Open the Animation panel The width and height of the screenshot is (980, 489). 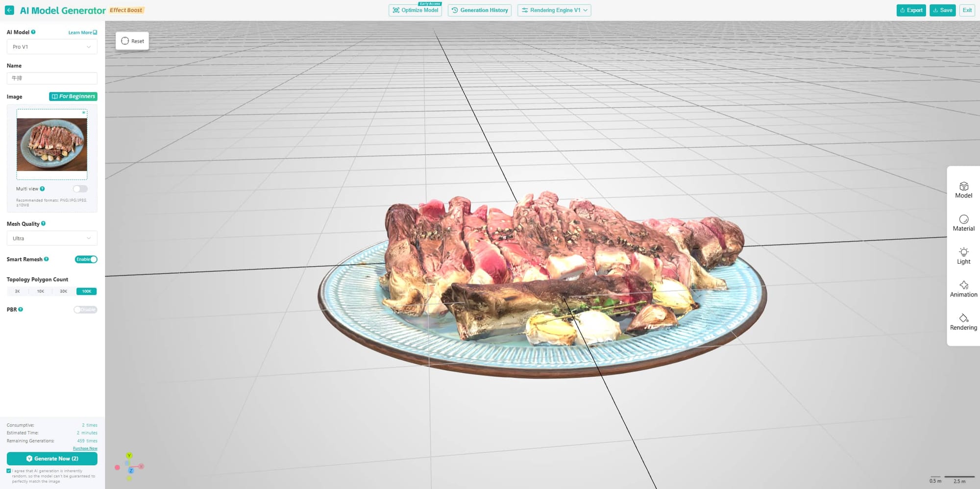coord(963,289)
